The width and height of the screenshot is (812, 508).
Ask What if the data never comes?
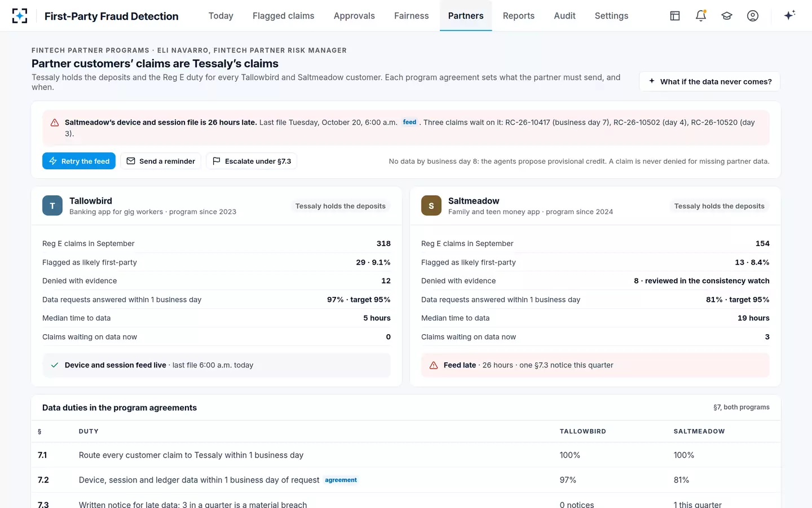point(709,81)
